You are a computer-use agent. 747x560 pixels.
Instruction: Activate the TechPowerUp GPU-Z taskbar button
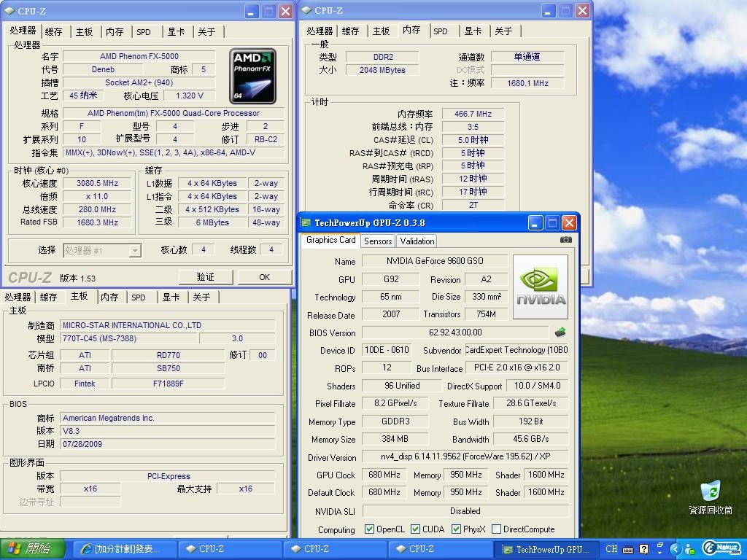tap(547, 550)
